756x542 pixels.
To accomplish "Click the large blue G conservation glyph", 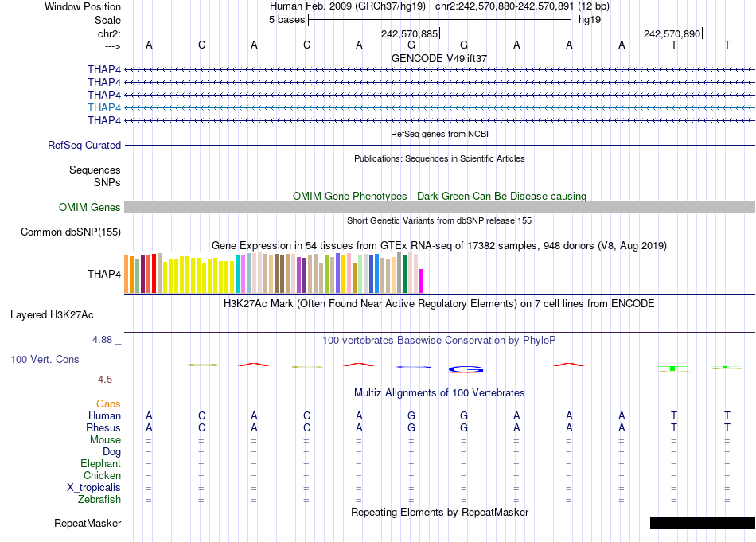I will pyautogui.click(x=466, y=369).
